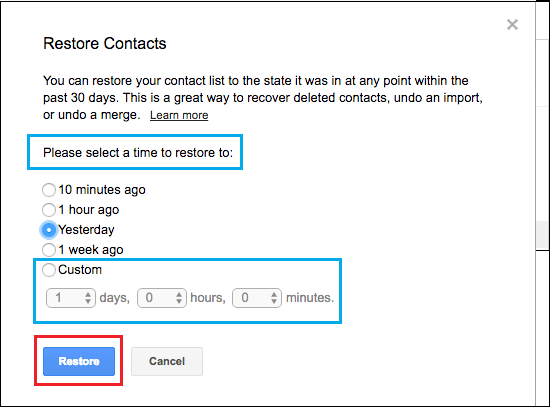Click the scrollbar thumb on the right edge

point(542,236)
